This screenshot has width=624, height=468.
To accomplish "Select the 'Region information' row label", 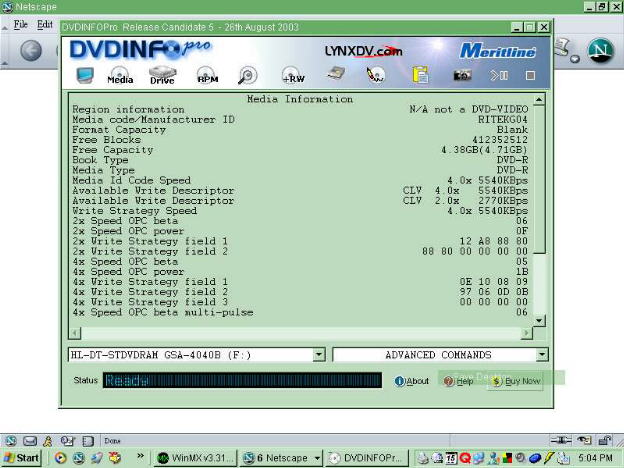I will coord(128,109).
